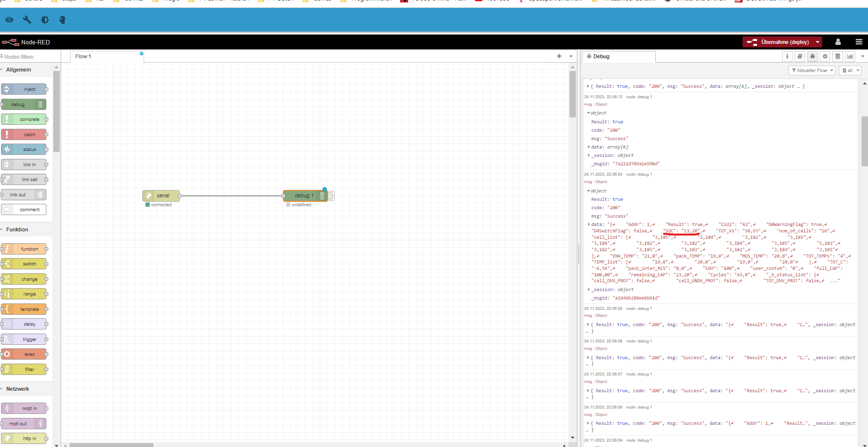Select the Debug sidebar tab
This screenshot has width=868, height=447.
(x=619, y=56)
